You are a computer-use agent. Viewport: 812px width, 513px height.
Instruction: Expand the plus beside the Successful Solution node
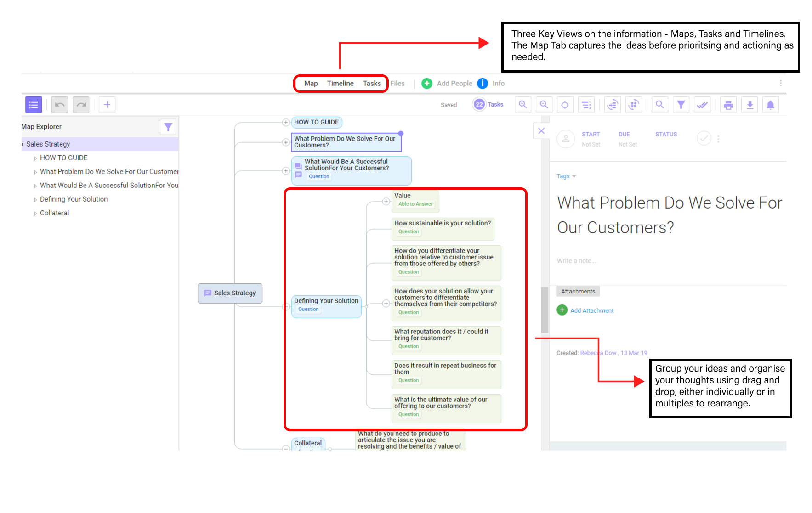click(x=286, y=170)
